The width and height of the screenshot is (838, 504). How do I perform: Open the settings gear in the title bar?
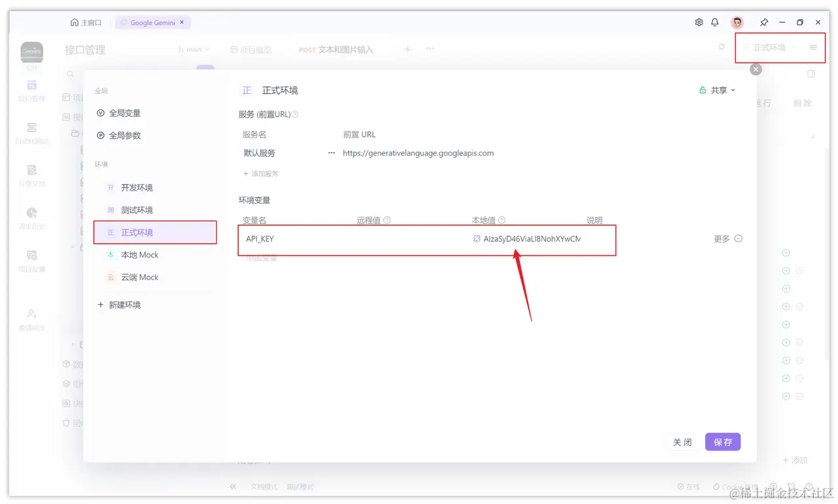click(x=699, y=22)
